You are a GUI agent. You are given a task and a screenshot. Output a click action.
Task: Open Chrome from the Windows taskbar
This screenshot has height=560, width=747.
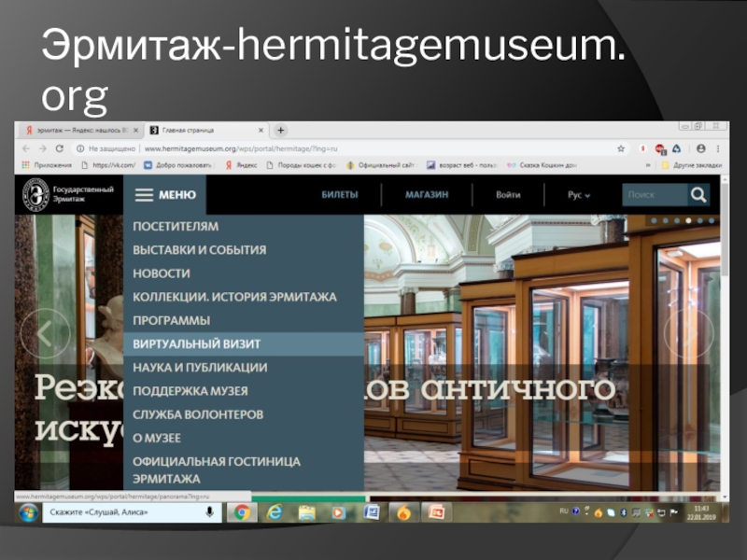pyautogui.click(x=241, y=512)
